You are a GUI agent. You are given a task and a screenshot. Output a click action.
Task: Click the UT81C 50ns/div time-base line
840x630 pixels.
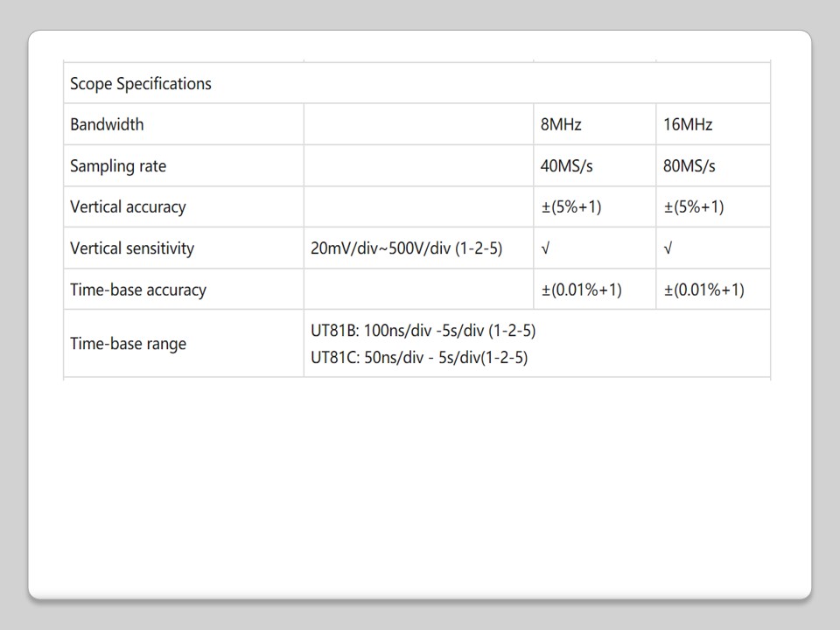coord(419,357)
